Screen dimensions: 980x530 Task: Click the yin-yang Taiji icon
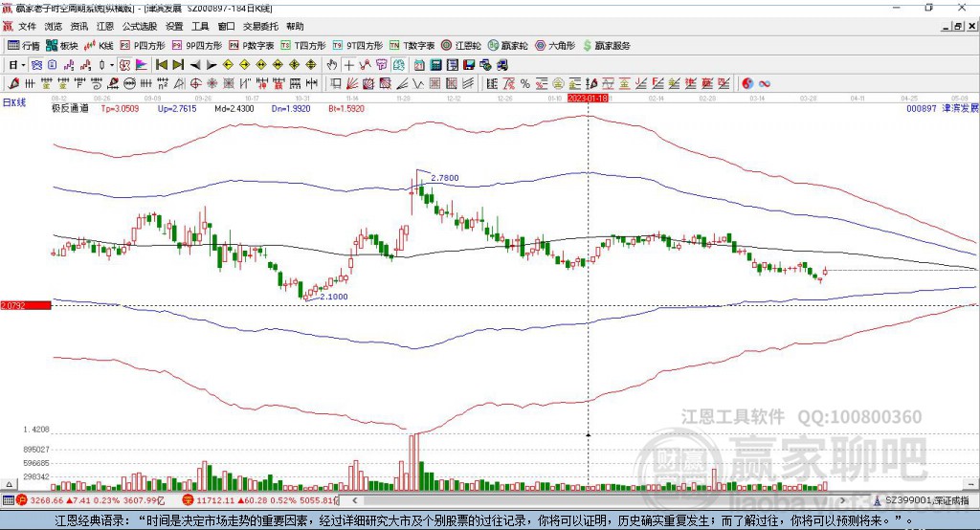[x=748, y=83]
